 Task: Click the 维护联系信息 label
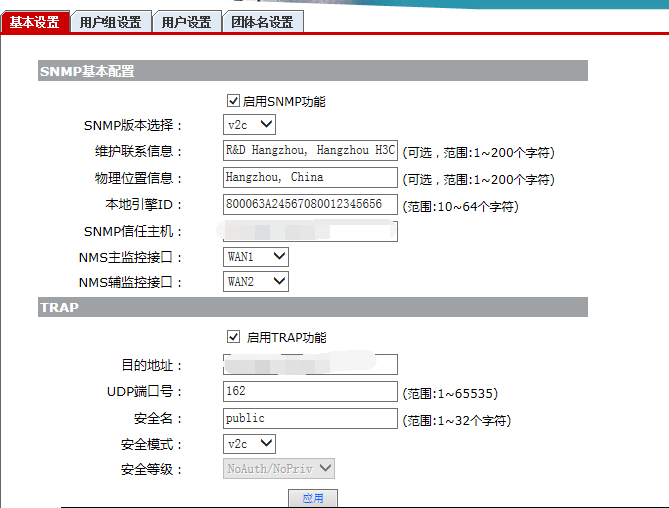tap(138, 151)
